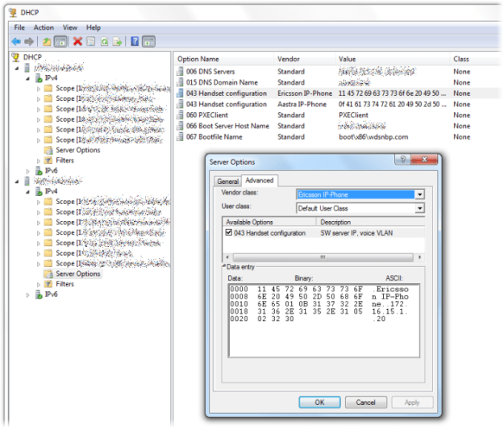Go back using the blue Back arrow
The image size is (504, 430).
point(16,41)
